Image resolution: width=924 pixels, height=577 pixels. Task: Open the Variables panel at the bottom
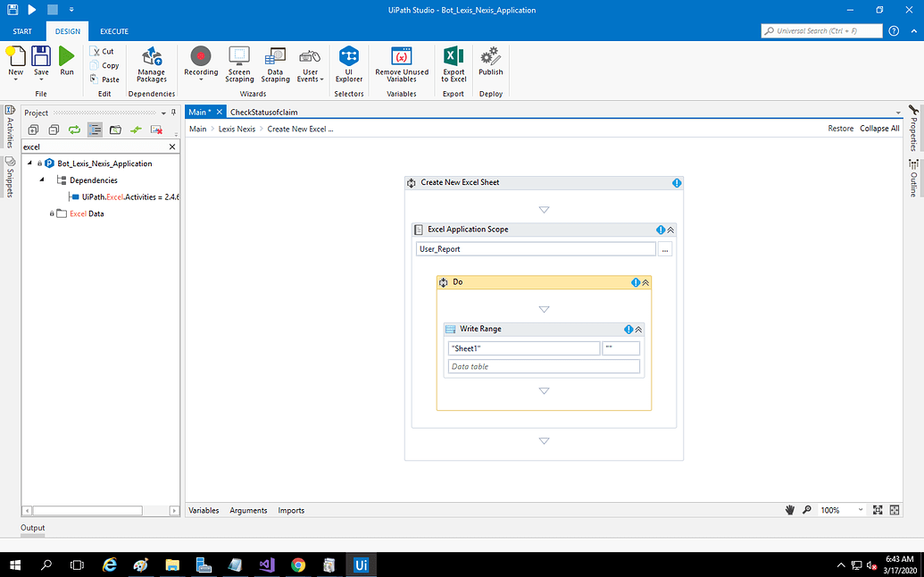pyautogui.click(x=204, y=510)
